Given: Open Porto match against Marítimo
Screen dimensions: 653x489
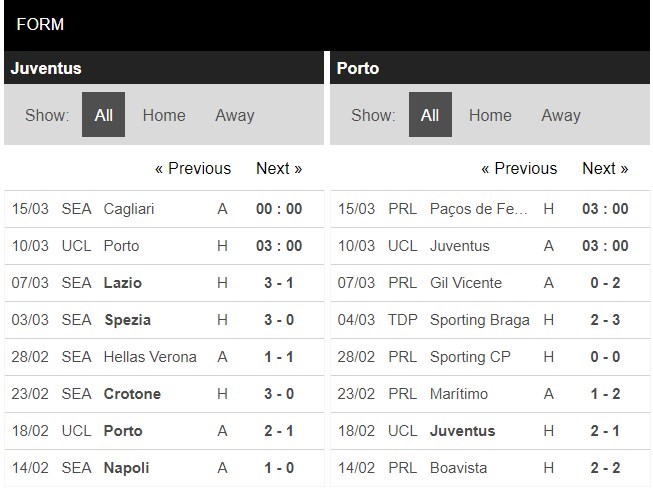Looking at the screenshot, I should click(x=459, y=394).
